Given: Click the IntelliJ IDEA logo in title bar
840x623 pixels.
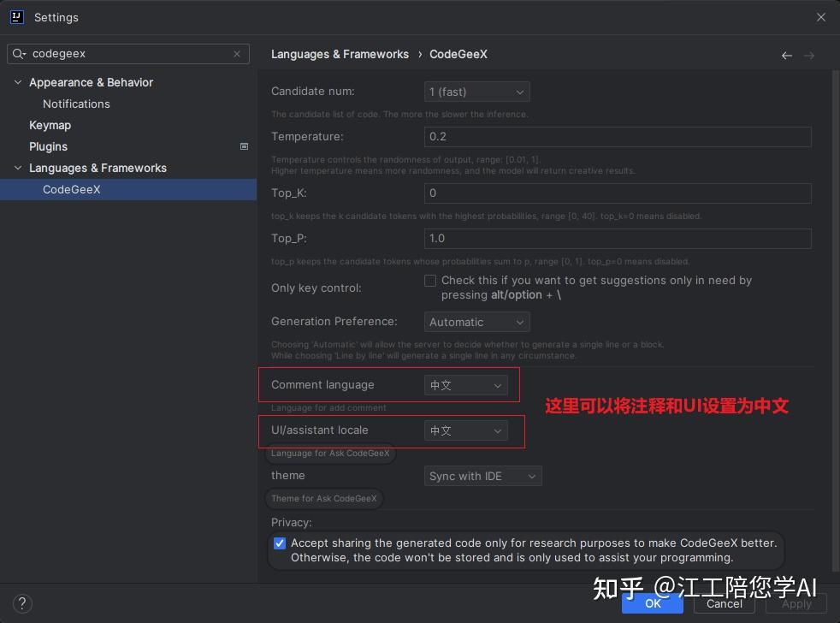Looking at the screenshot, I should click(17, 17).
